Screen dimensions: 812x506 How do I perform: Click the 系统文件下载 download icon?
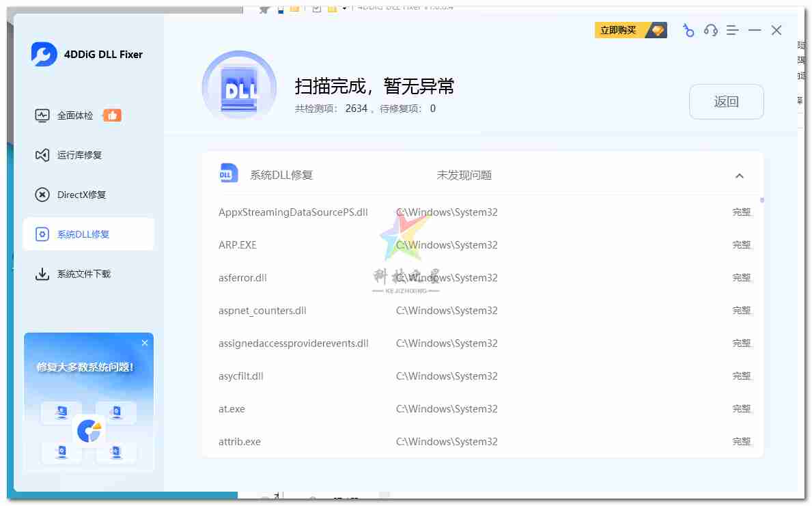42,274
